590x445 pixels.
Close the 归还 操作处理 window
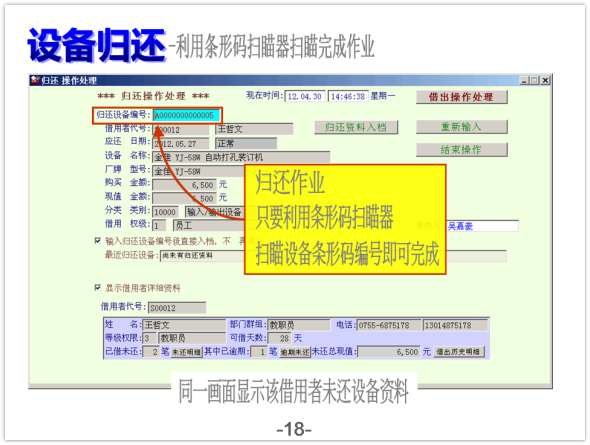(x=546, y=80)
